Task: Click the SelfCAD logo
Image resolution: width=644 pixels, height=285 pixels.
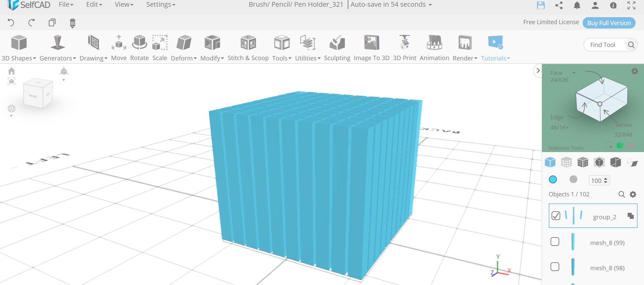Action: [29, 5]
